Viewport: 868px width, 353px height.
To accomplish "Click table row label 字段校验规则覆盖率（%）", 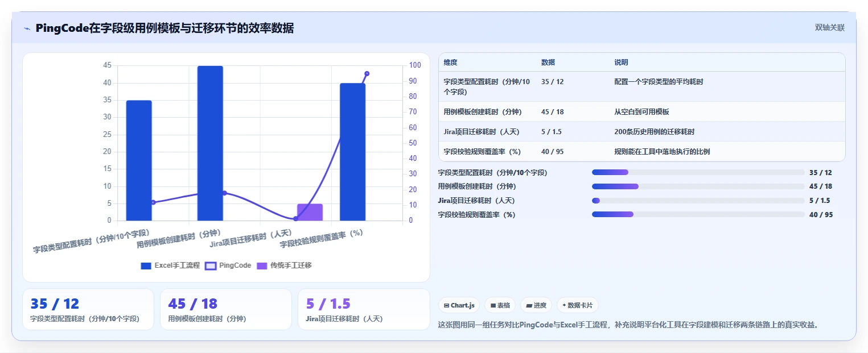I will (483, 152).
